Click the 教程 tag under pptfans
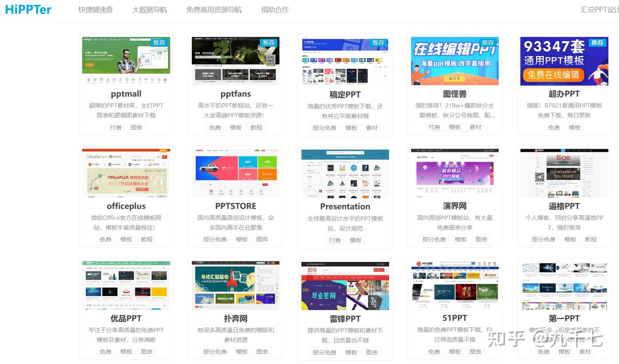The width and height of the screenshot is (619, 364). pyautogui.click(x=256, y=127)
